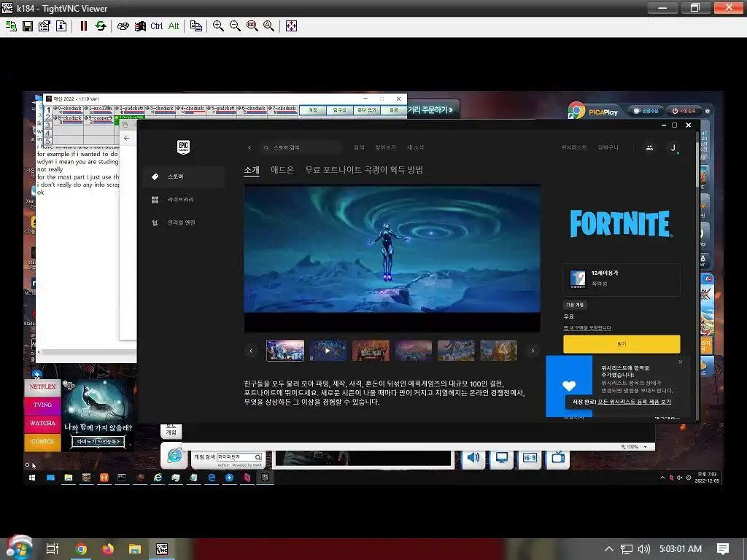
Task: Select the 소개 tab
Action: click(x=252, y=170)
